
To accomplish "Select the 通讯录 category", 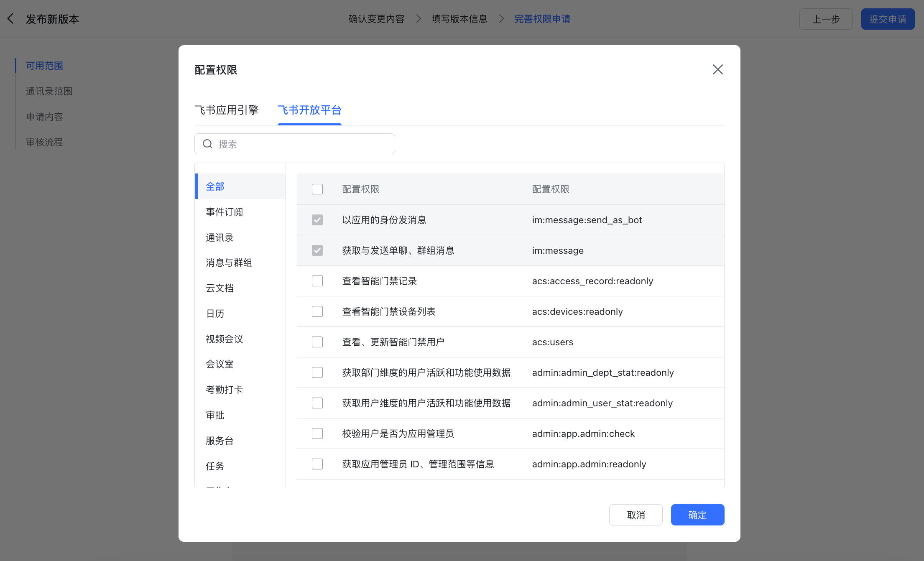I will coord(240,237).
